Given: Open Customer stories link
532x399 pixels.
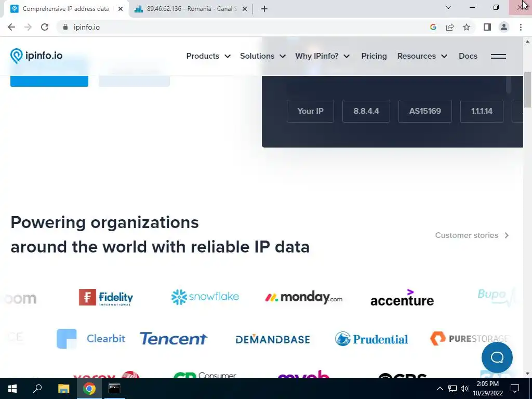Looking at the screenshot, I should click(472, 235).
